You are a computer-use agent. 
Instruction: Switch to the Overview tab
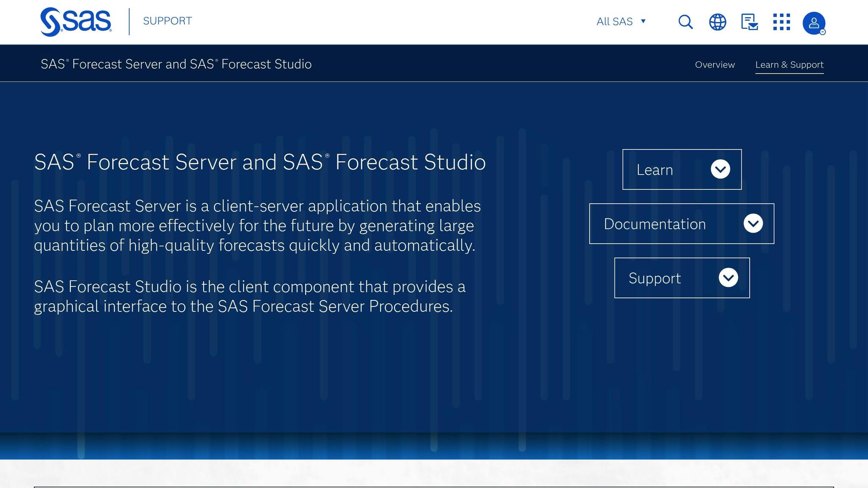pos(715,64)
